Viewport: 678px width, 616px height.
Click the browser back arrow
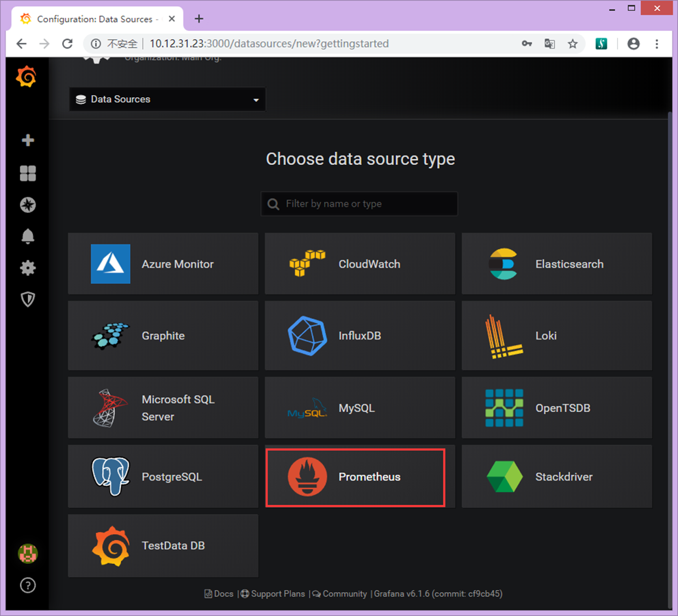pos(21,44)
